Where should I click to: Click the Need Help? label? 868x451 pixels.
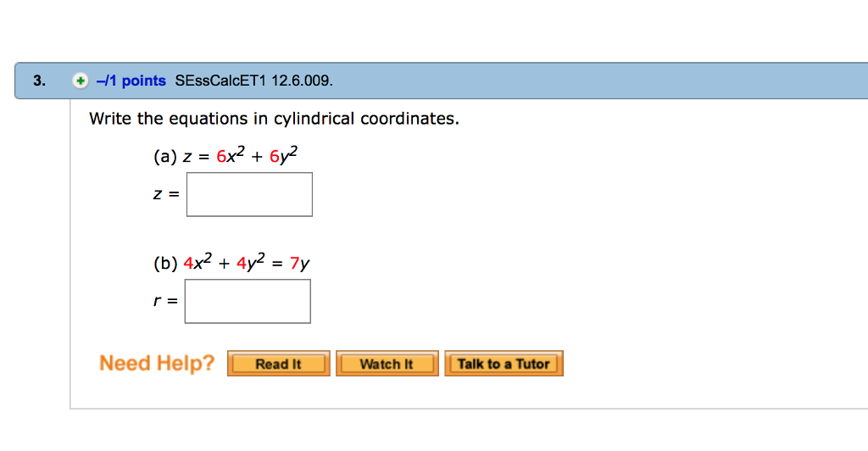157,363
